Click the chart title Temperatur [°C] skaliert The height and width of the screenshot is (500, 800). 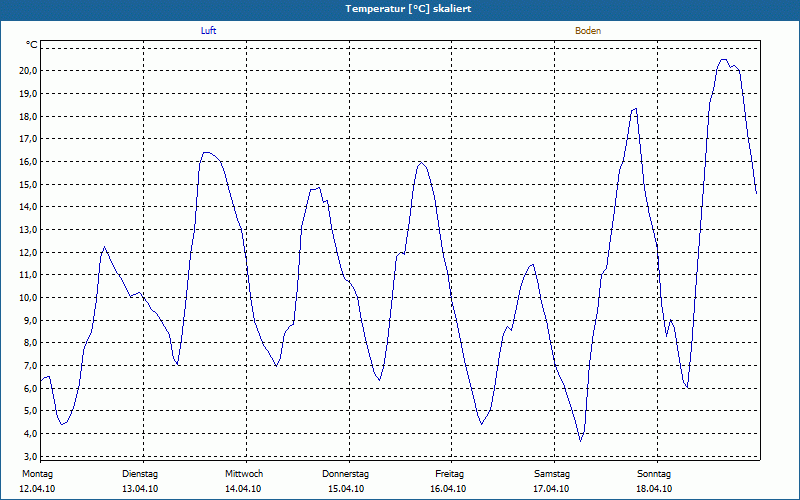pos(408,9)
